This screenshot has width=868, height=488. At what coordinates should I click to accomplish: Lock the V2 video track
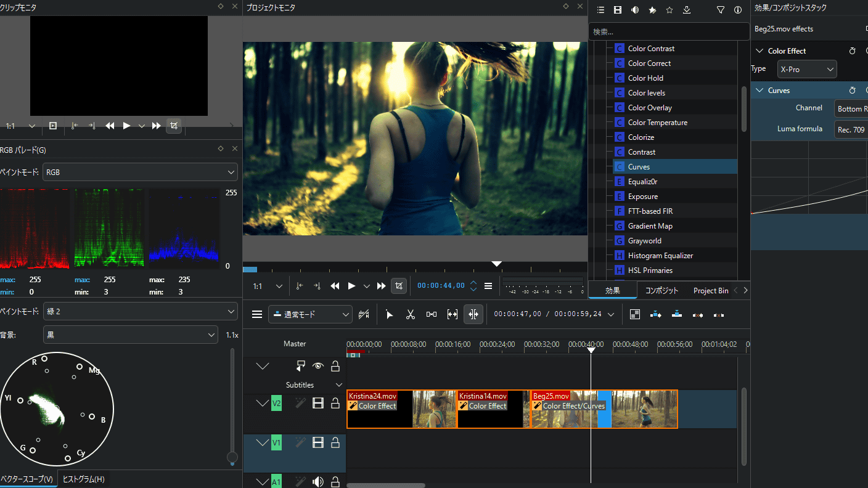click(x=335, y=404)
